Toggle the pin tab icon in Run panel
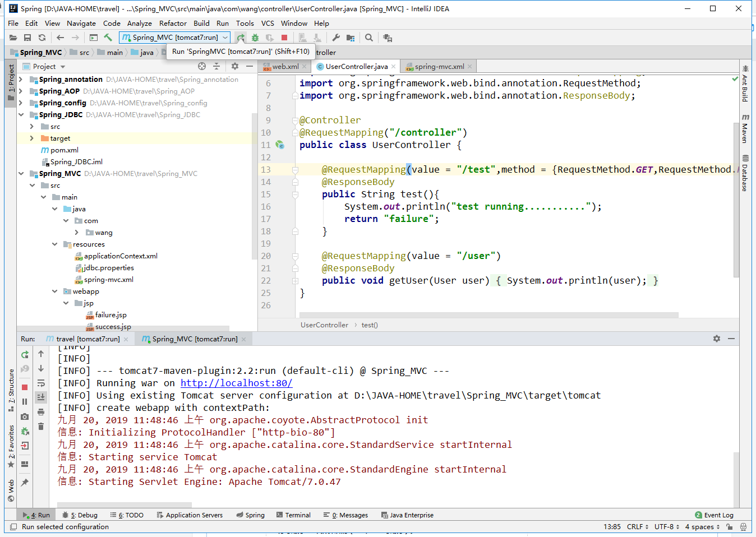Image resolution: width=756 pixels, height=537 pixels. (x=25, y=482)
